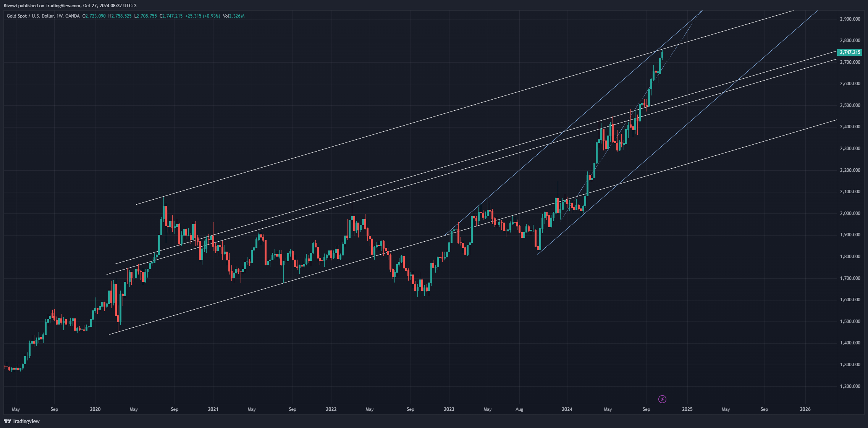Click the 2,100.000 price axis label
This screenshot has height=428, width=868.
[x=850, y=192]
